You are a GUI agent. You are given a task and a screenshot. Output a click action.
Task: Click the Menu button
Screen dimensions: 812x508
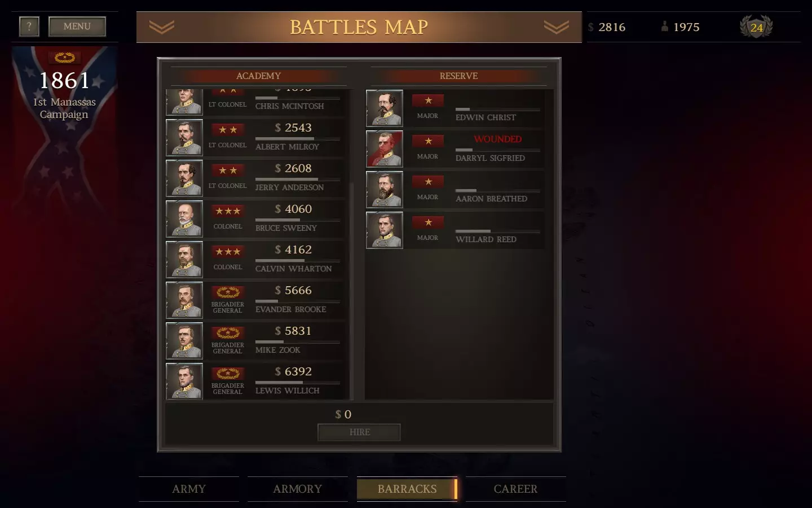(x=77, y=27)
